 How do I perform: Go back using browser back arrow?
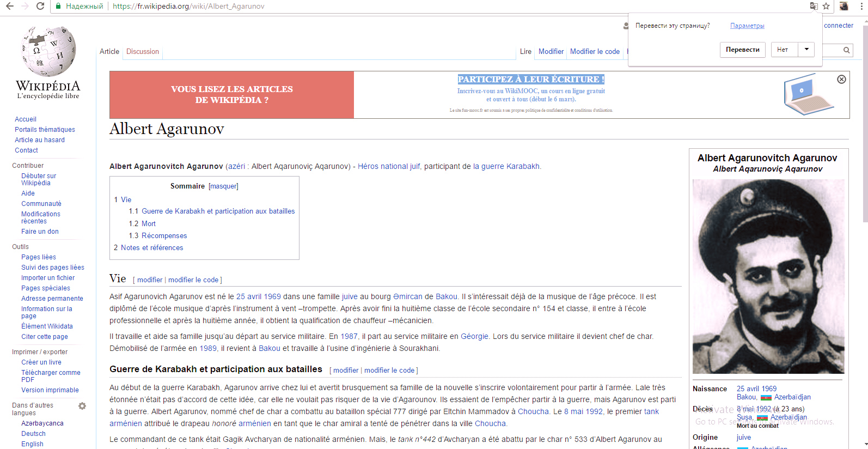tap(9, 6)
